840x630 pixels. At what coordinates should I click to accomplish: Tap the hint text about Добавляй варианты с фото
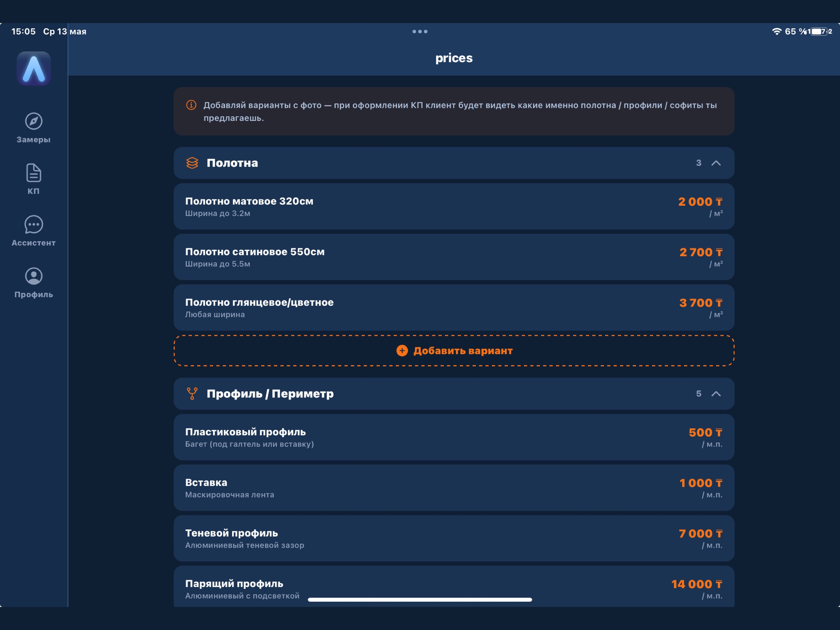pyautogui.click(x=460, y=111)
